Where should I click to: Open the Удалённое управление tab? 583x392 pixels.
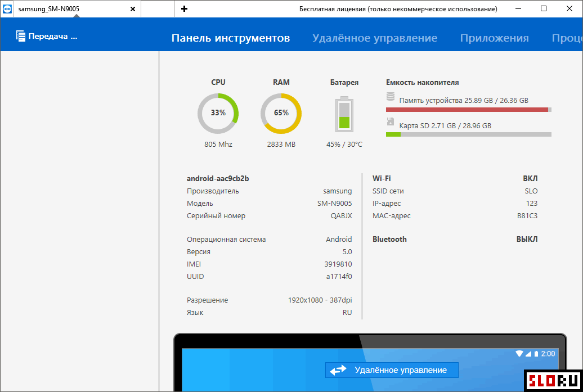point(375,38)
